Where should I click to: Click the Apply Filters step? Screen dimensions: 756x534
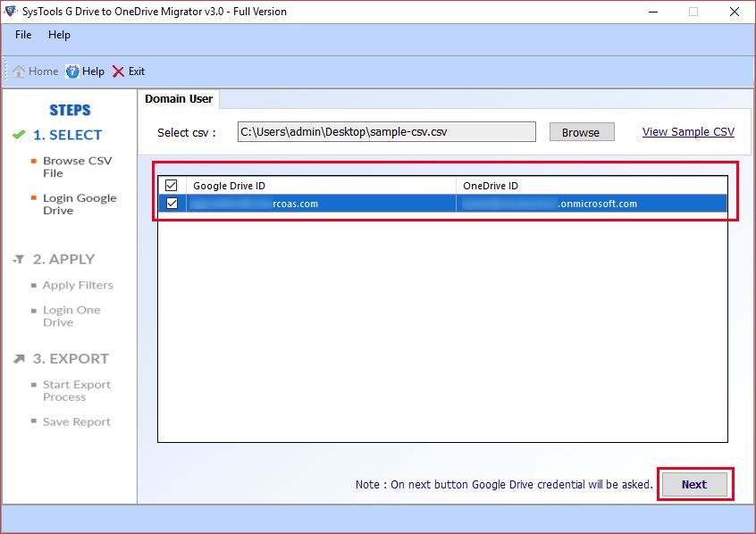click(x=78, y=286)
